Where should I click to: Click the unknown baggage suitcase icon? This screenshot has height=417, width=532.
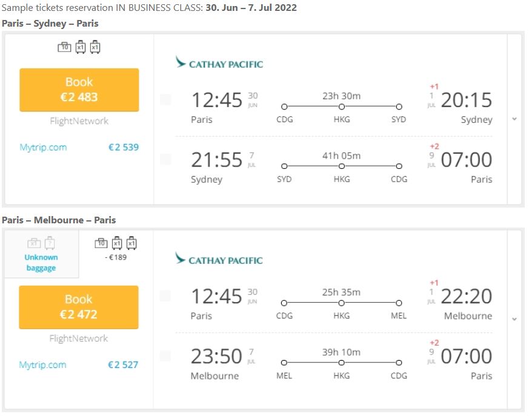coord(50,243)
